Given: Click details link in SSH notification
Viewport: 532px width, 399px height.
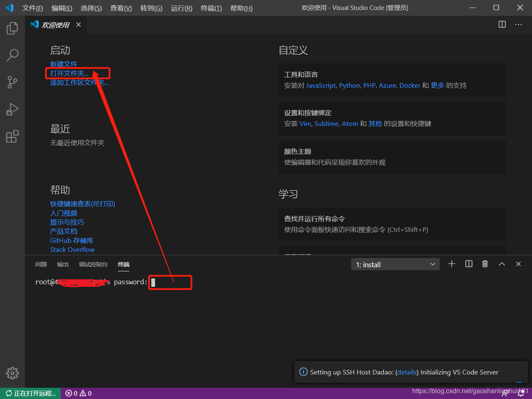Looking at the screenshot, I should (x=407, y=372).
